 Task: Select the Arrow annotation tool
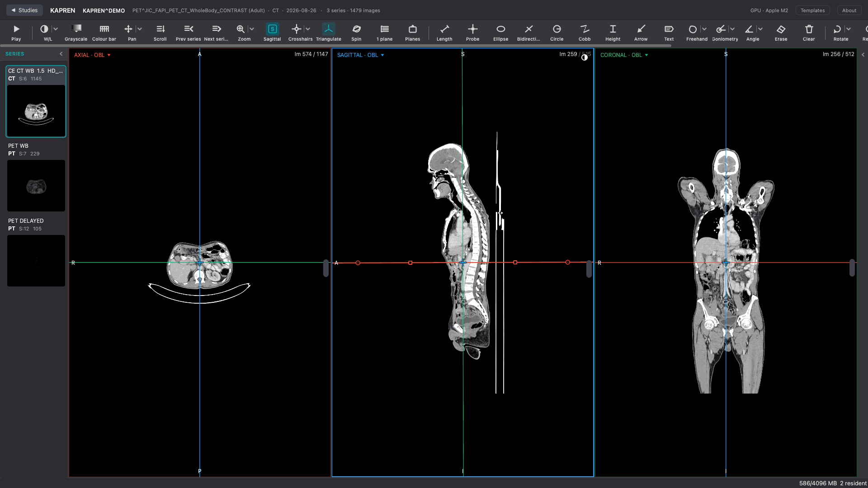pos(641,33)
